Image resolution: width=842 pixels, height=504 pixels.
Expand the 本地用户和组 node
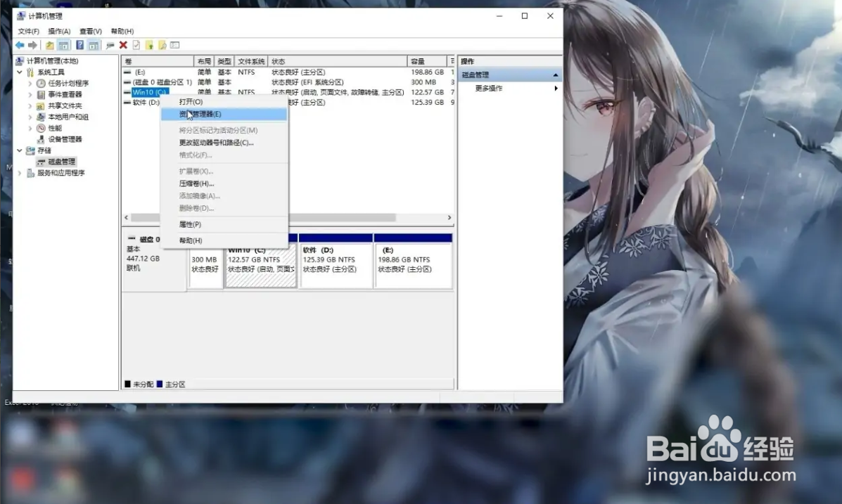coord(30,117)
